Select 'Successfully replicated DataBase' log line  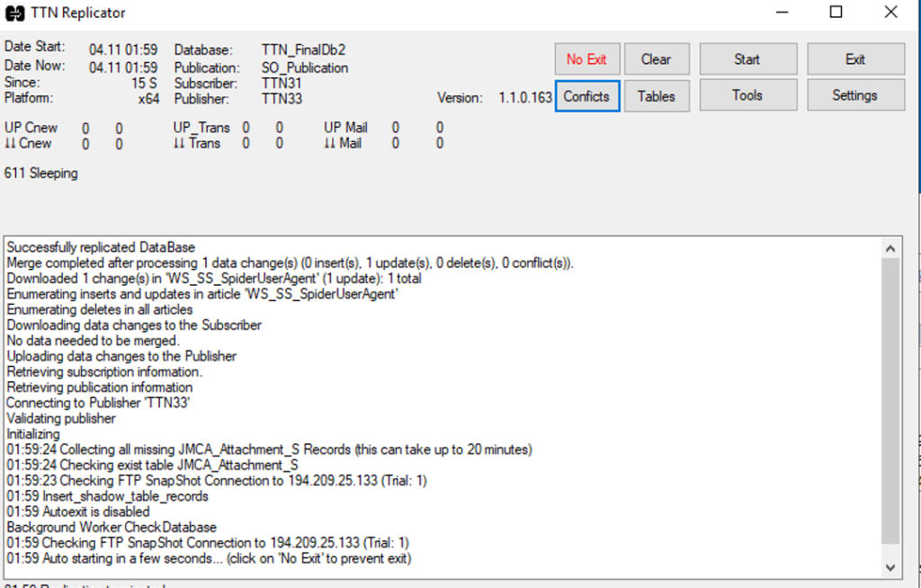pos(101,247)
